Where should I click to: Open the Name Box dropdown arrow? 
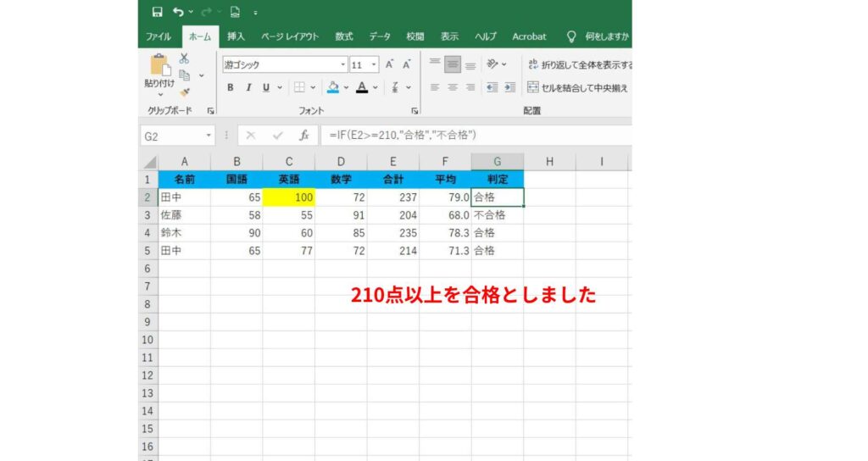click(209, 136)
